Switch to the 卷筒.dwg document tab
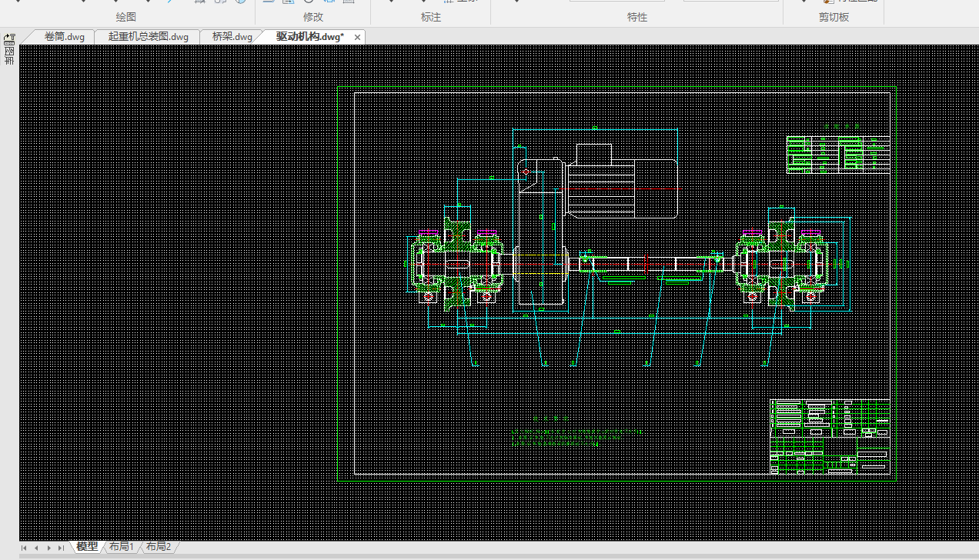This screenshot has width=979, height=560. point(64,37)
